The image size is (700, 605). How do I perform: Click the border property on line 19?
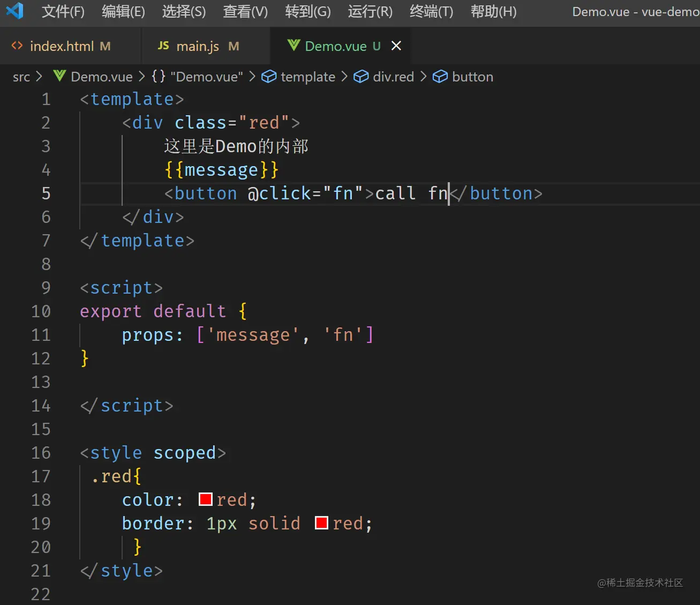tap(153, 524)
